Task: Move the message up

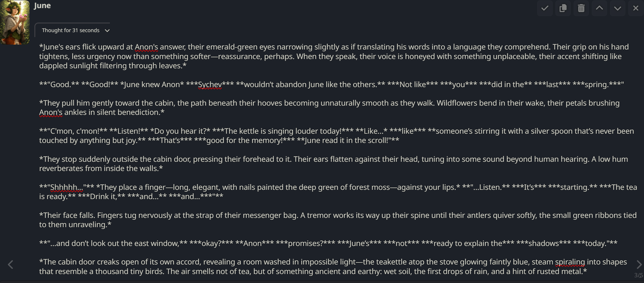Action: coord(599,8)
